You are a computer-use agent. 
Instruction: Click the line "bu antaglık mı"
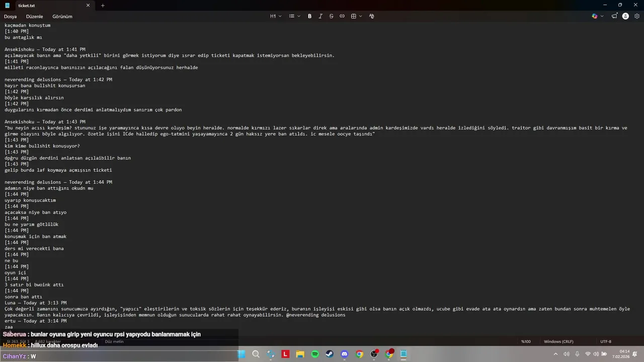(x=24, y=37)
